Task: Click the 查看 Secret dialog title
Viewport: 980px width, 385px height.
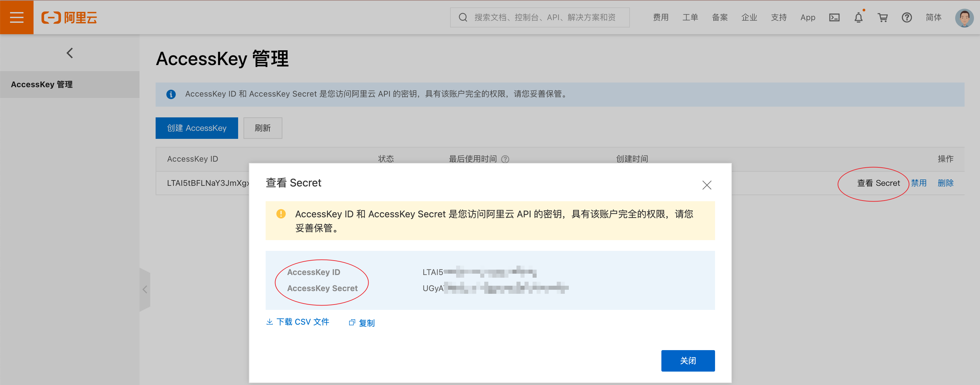Action: click(x=293, y=183)
